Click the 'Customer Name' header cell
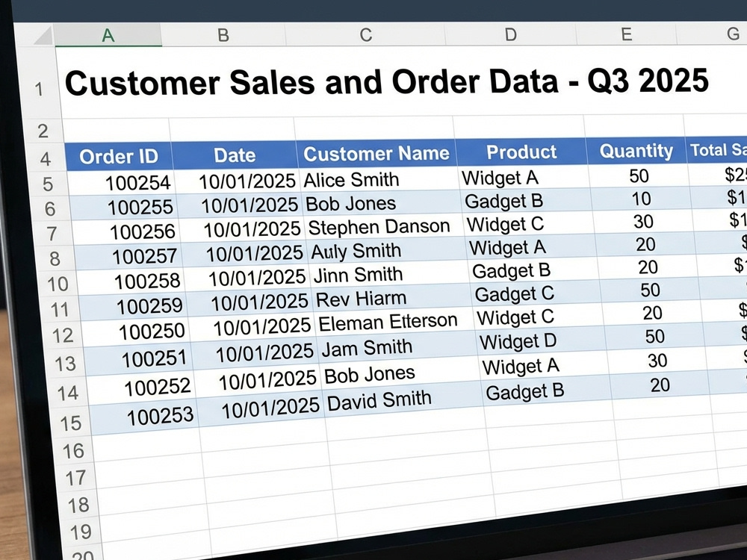Screen dimensions: 747x560 (376, 153)
